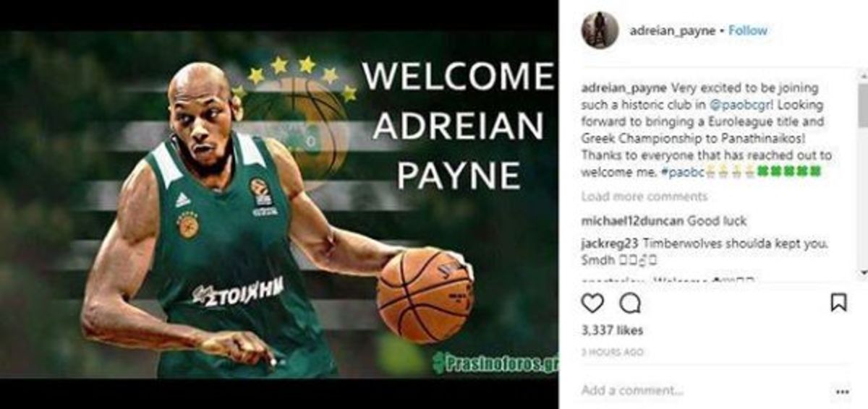Open comment via speech bubble icon

(631, 303)
